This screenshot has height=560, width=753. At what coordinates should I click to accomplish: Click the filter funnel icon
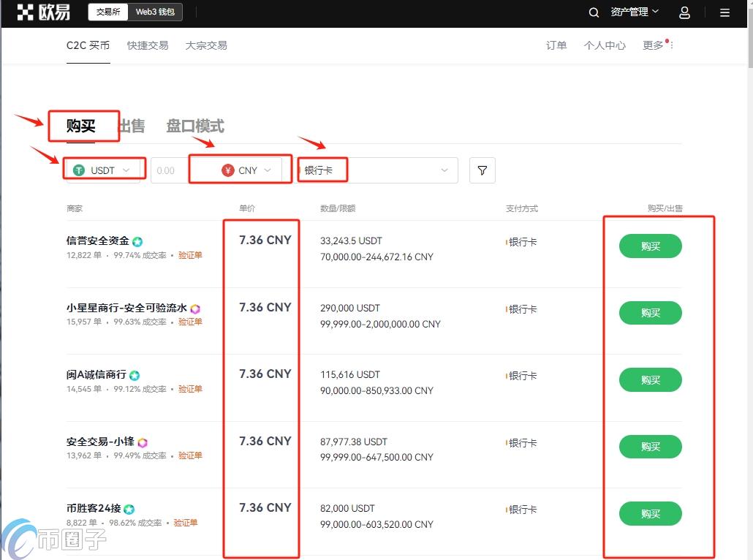482,170
